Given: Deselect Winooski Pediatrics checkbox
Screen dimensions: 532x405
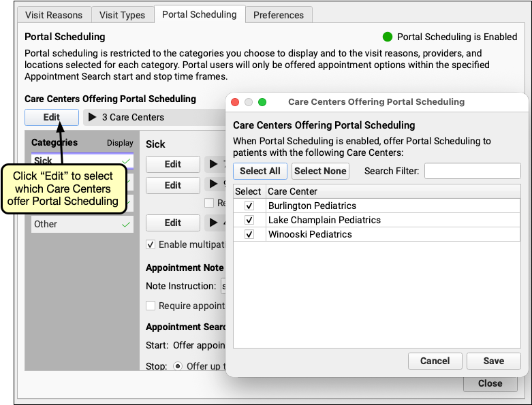Looking at the screenshot, I should tap(249, 234).
